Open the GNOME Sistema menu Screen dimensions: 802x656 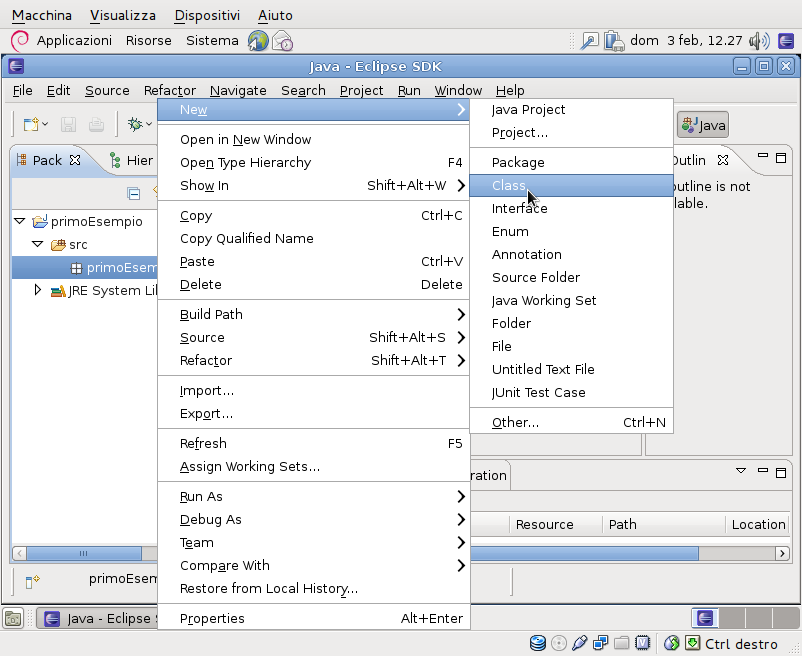pos(212,40)
